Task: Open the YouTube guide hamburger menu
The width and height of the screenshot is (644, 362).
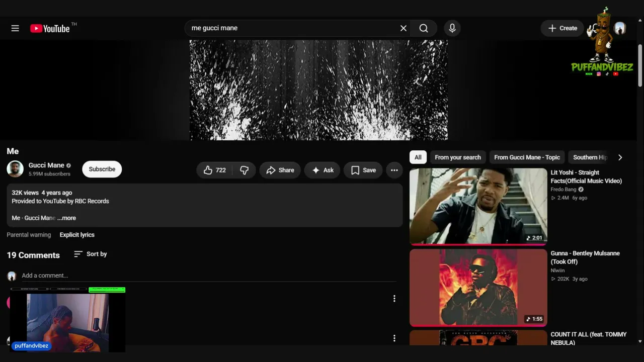Action: tap(15, 28)
